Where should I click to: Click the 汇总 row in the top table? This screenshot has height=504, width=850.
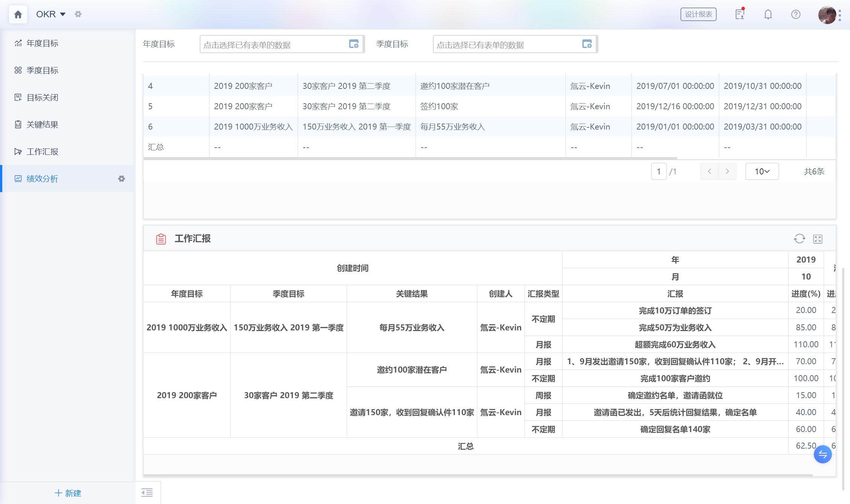coord(489,147)
